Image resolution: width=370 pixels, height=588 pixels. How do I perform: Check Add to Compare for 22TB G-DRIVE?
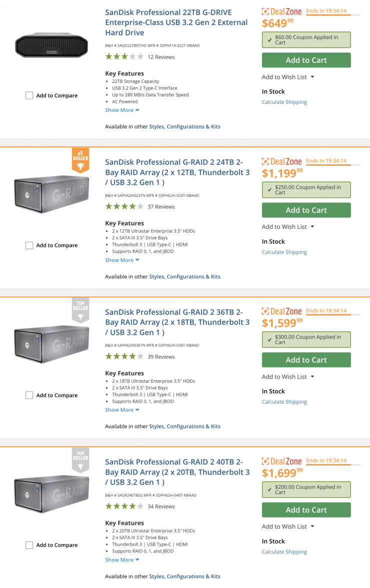(29, 95)
